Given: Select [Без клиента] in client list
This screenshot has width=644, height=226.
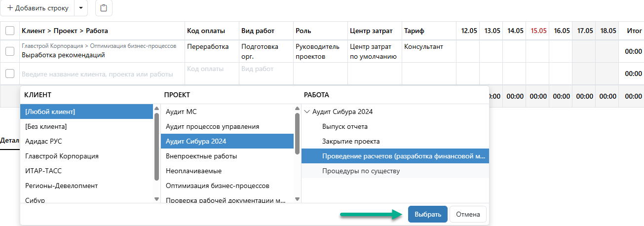Looking at the screenshot, I should [x=87, y=126].
